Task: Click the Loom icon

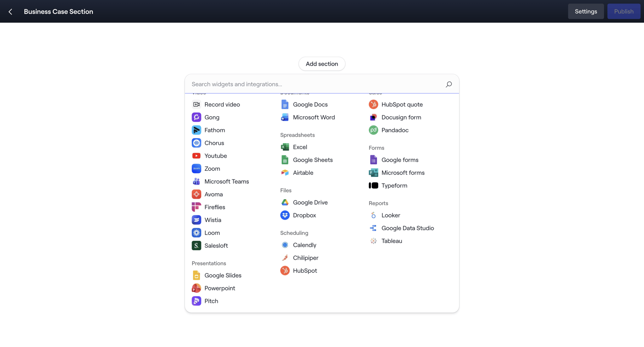Action: pyautogui.click(x=196, y=232)
